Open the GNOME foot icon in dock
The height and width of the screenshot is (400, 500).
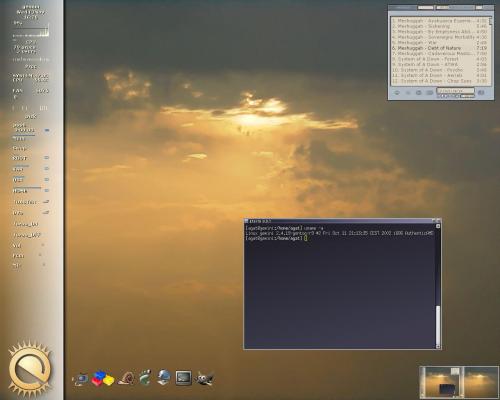pos(145,378)
